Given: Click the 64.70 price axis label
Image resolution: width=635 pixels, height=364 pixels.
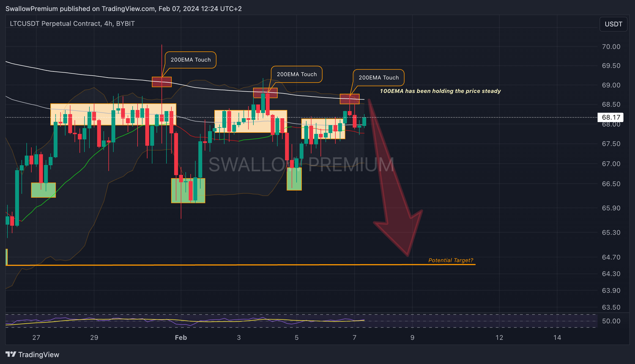Looking at the screenshot, I should (x=611, y=257).
